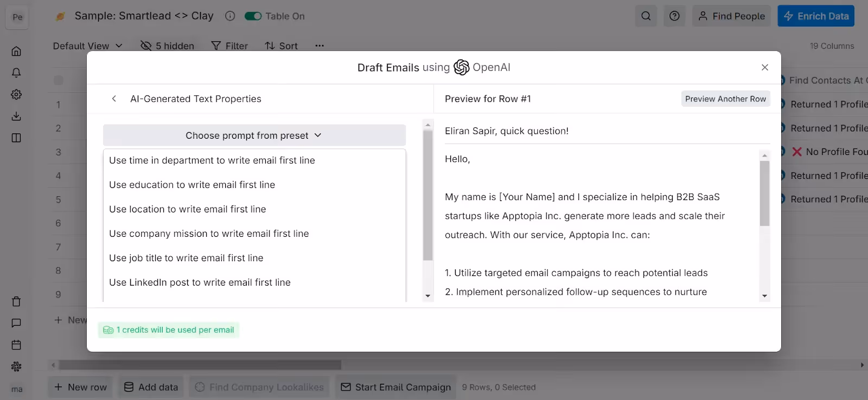Open the home icon in left sidebar
The width and height of the screenshot is (868, 400).
(x=16, y=51)
